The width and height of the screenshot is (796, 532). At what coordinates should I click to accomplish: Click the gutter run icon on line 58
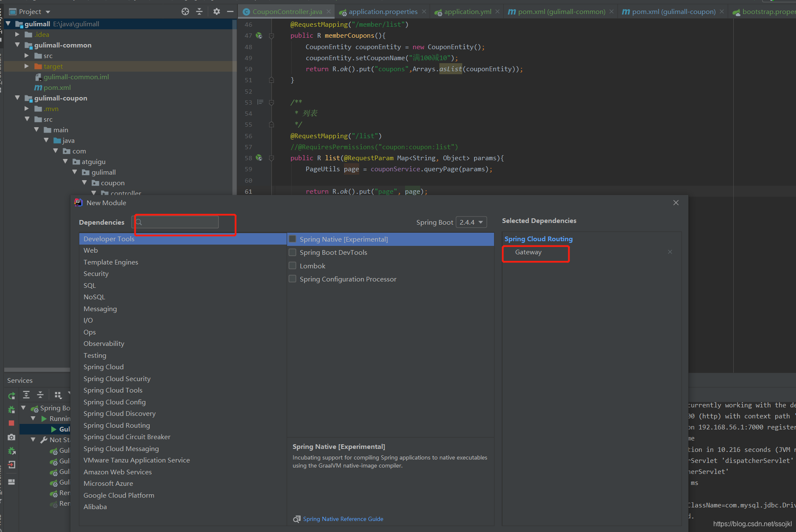(x=259, y=158)
